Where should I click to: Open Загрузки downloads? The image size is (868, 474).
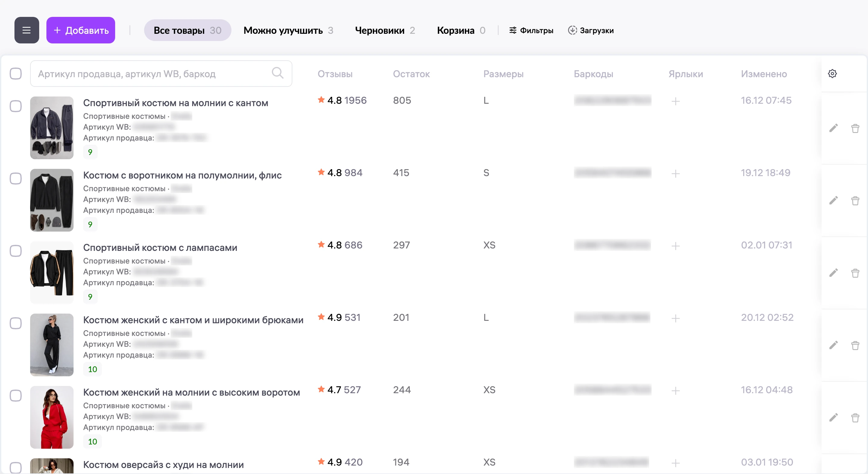click(x=591, y=30)
